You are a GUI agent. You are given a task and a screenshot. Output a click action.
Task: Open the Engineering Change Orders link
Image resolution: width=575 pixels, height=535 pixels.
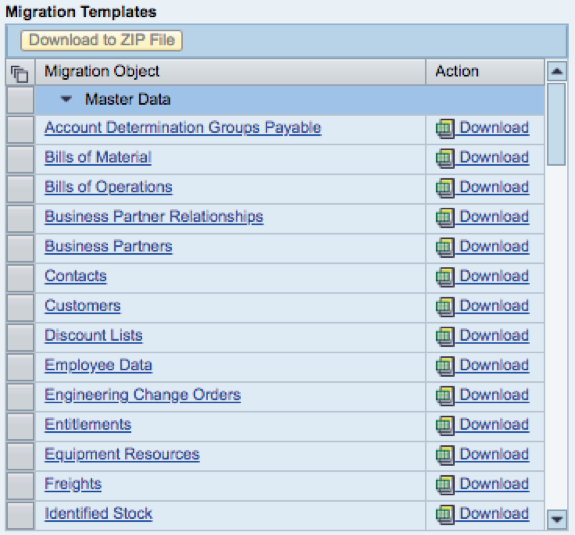point(143,395)
